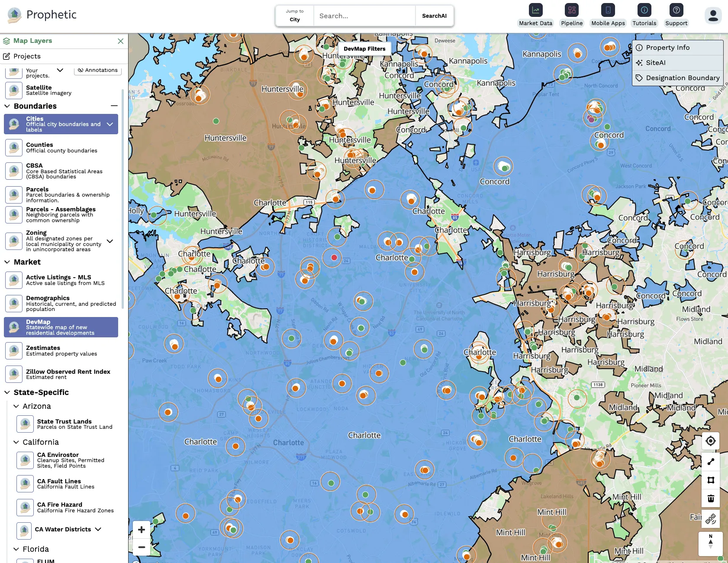The image size is (728, 563).
Task: Click the SearchAI button
Action: [434, 16]
